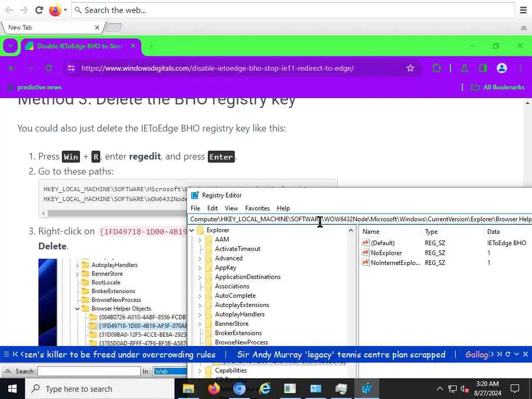The width and height of the screenshot is (532, 399).
Task: Open the three-dot browser menu
Action: click(x=521, y=68)
